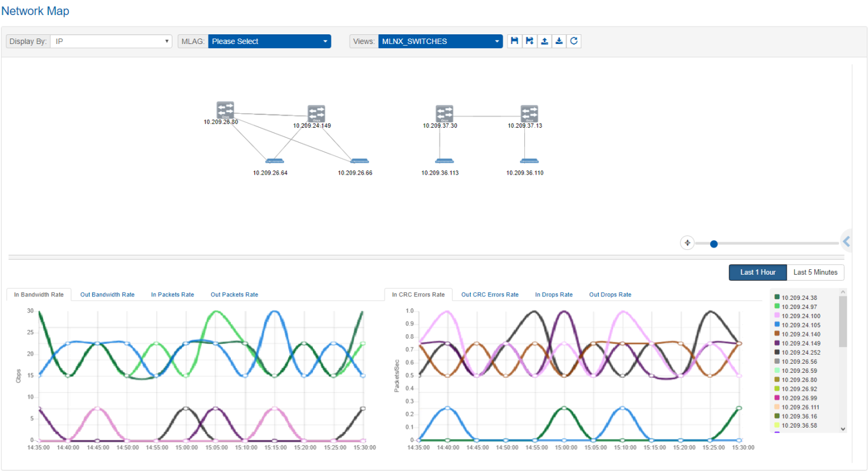Click the download view icon
This screenshot has width=868, height=471.
click(559, 41)
